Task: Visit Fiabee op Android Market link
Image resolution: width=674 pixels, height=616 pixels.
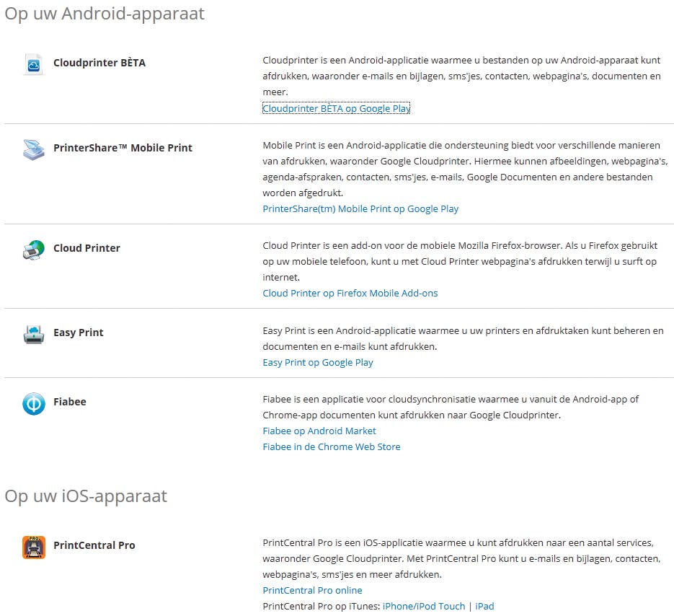Action: [x=319, y=431]
